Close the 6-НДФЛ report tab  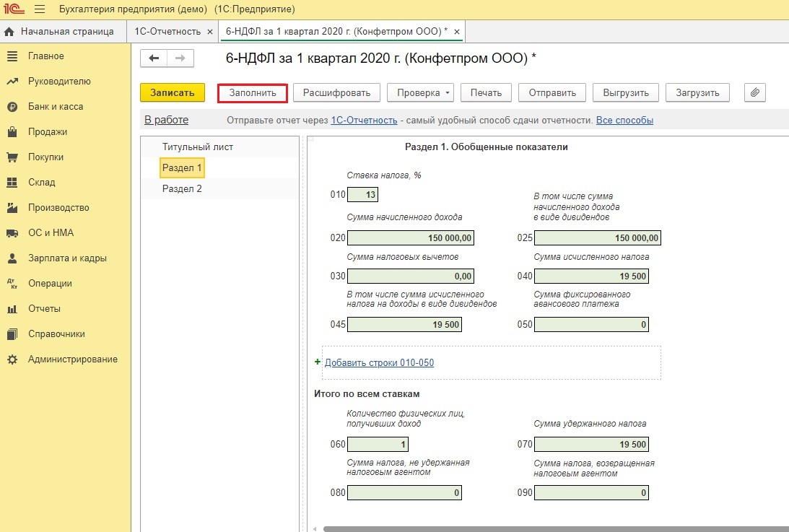457,32
